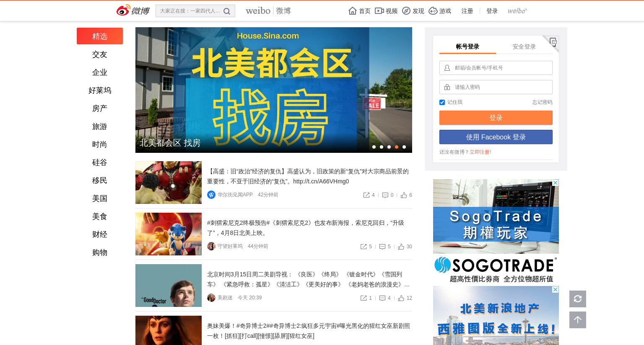Select 移民 category in sidebar
The image size is (644, 345).
[x=100, y=180]
